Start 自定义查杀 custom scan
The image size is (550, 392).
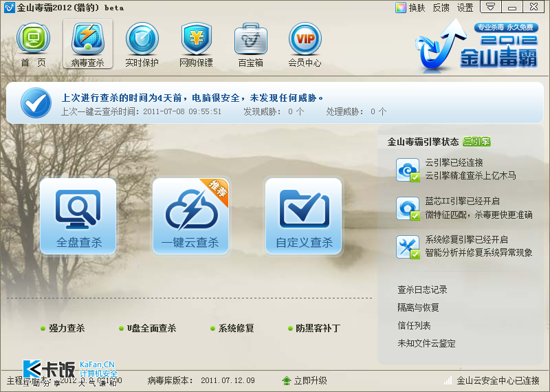pos(303,216)
